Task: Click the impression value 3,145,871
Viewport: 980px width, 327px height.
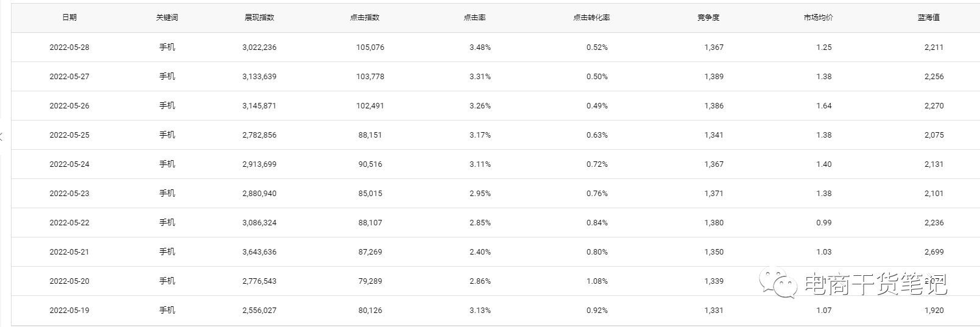Action: coord(259,106)
